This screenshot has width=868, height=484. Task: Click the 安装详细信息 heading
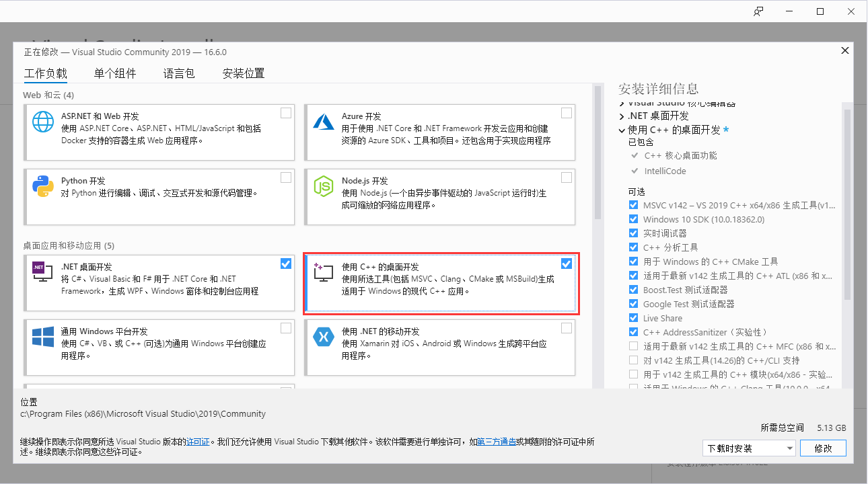(659, 89)
